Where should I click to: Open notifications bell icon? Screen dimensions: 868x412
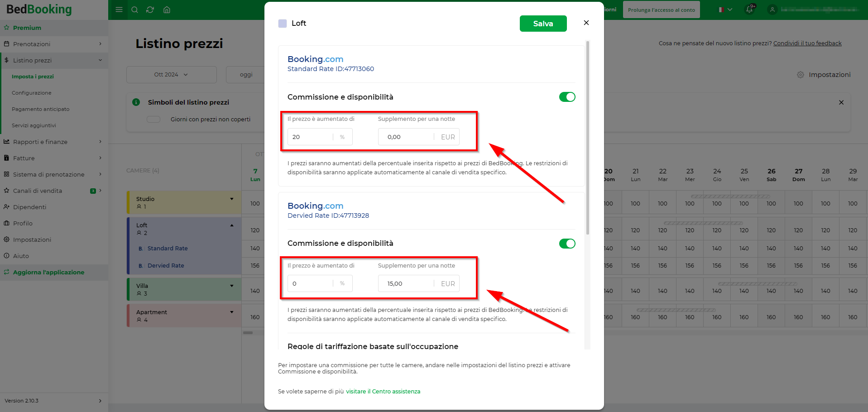tap(749, 10)
